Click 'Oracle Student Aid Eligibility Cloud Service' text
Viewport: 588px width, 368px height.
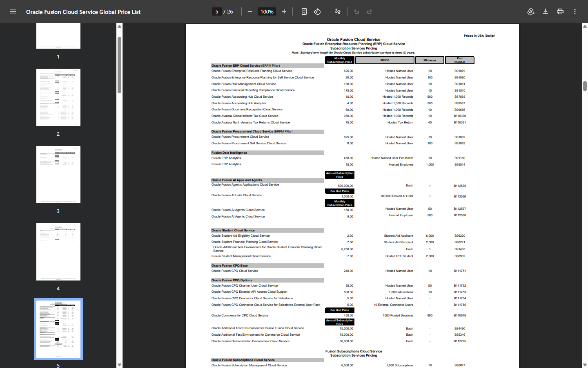pyautogui.click(x=241, y=236)
